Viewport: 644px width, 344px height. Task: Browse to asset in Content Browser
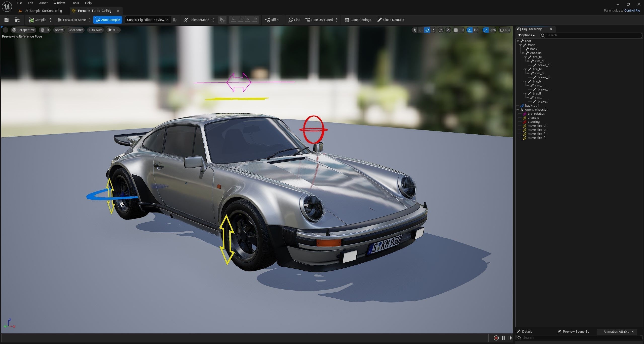point(18,20)
